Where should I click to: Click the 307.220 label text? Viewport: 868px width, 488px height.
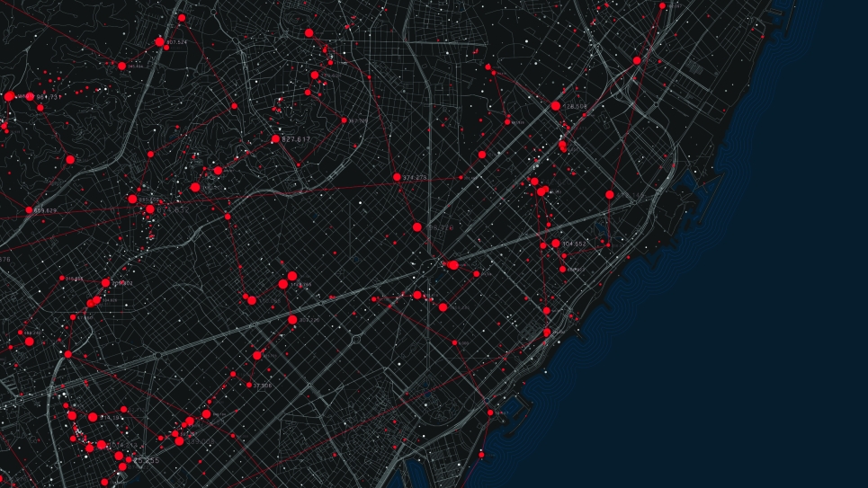point(309,319)
